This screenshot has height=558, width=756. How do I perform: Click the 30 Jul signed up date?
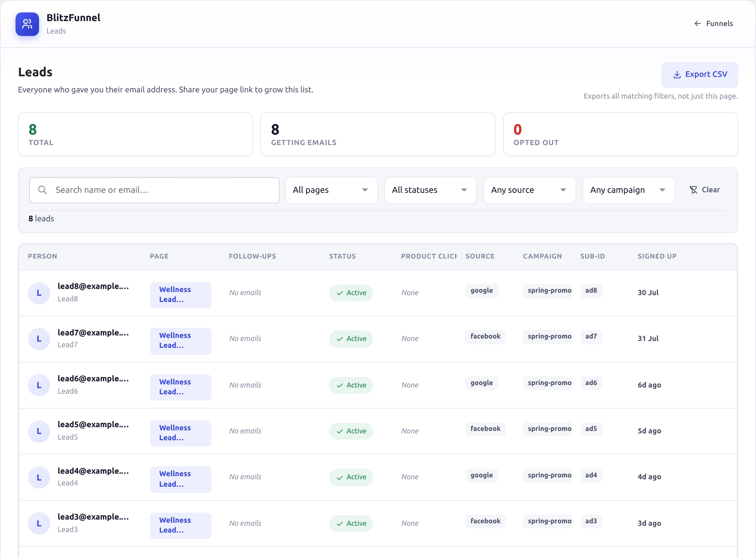[648, 293]
